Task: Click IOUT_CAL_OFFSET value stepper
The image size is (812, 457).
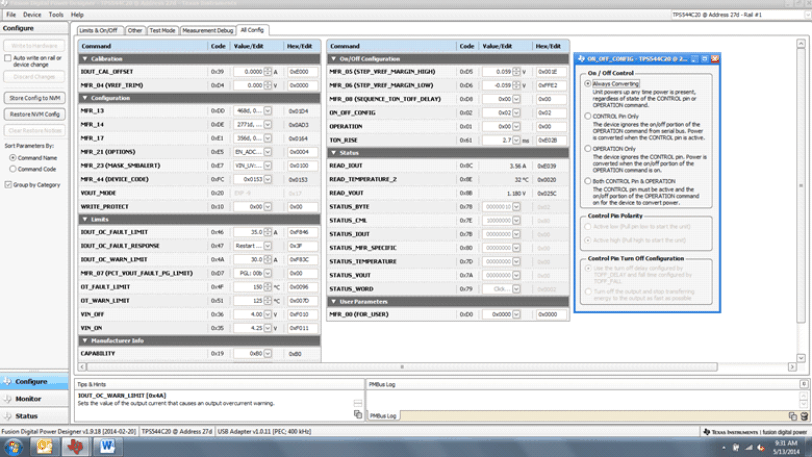Action: point(268,72)
